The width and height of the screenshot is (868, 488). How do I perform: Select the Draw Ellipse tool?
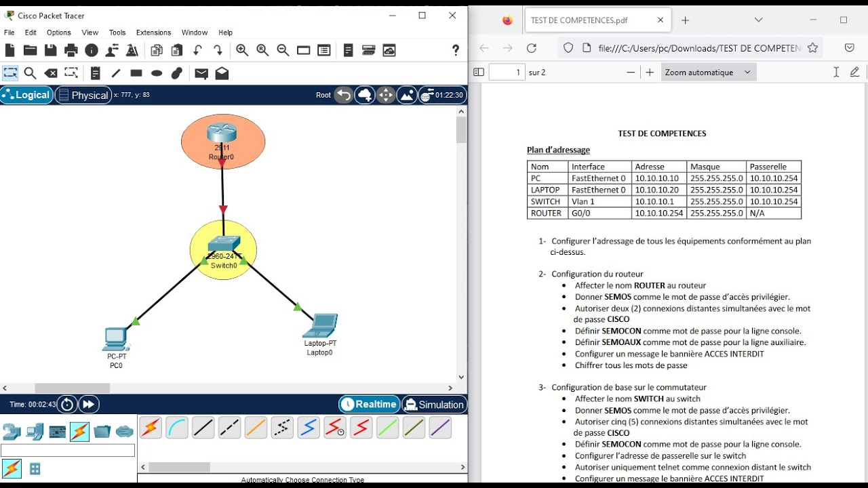tap(157, 73)
